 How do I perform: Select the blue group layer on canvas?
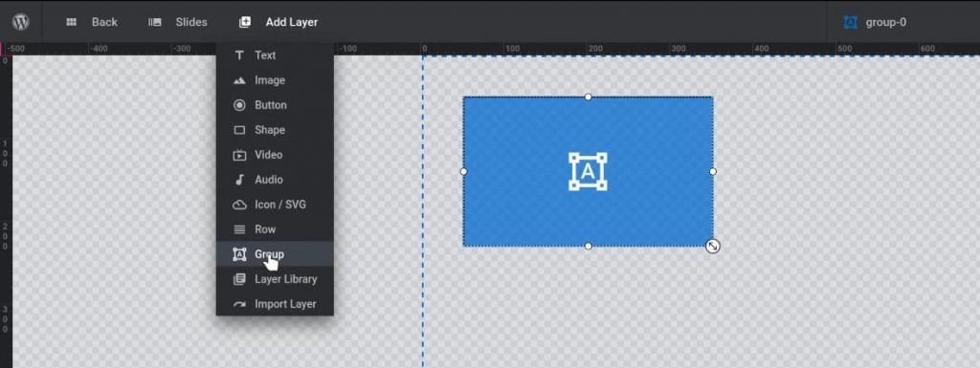click(588, 171)
